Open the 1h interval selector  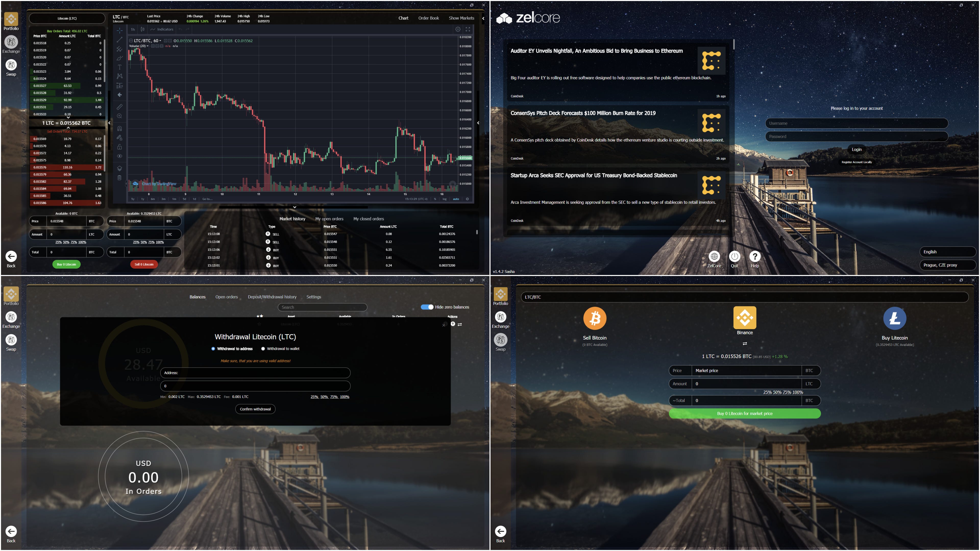[133, 29]
